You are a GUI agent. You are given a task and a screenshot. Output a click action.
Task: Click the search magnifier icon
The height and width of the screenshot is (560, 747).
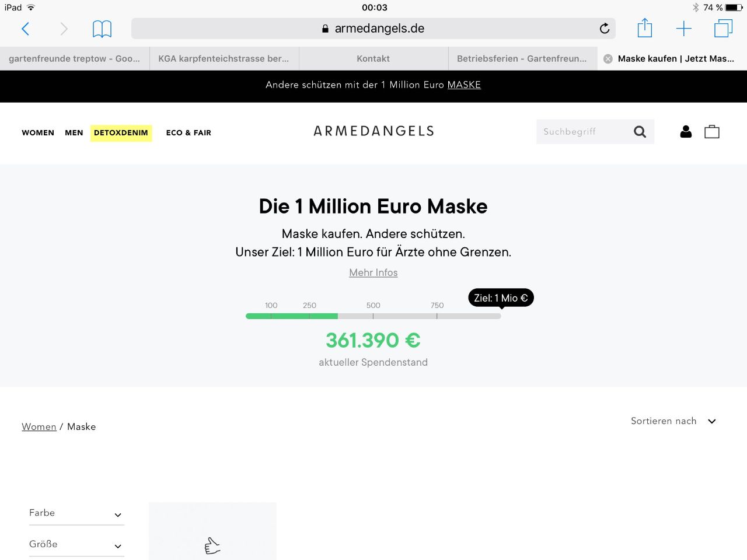pyautogui.click(x=640, y=132)
